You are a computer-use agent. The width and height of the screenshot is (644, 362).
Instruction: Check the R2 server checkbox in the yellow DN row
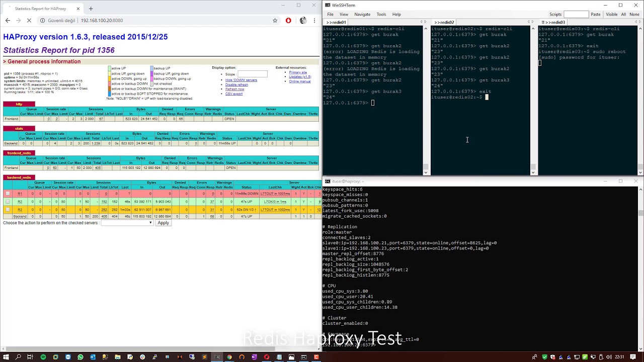click(x=8, y=209)
